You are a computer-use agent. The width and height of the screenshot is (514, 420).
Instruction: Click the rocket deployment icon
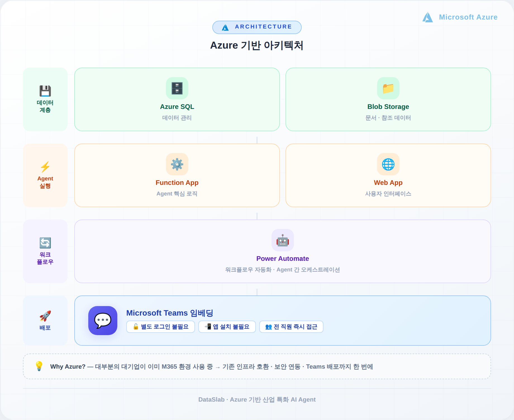click(45, 316)
